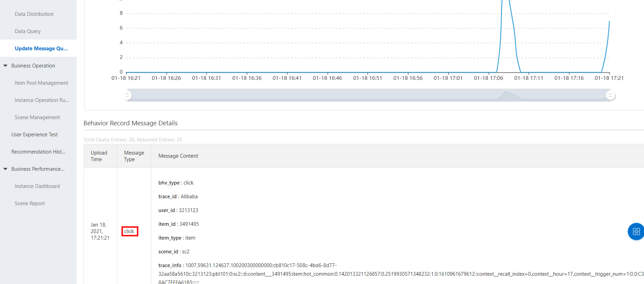Open Instance Operation Rules page
The width and height of the screenshot is (644, 284).
point(42,100)
